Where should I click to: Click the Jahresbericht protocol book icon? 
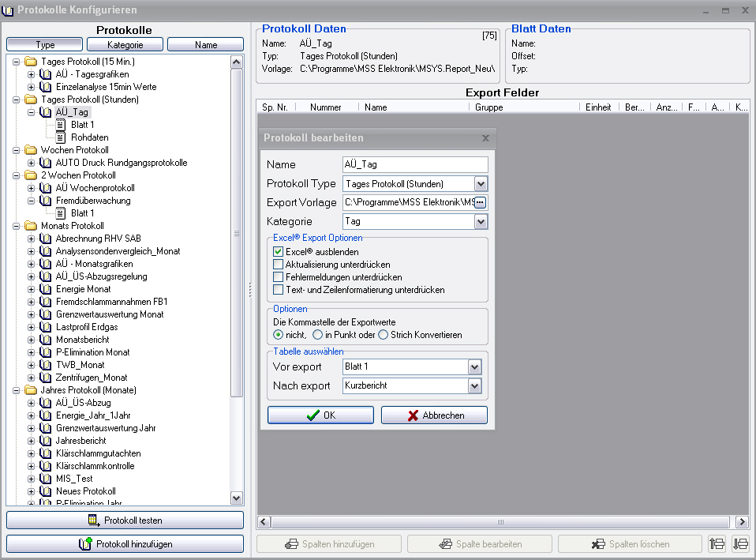46,441
